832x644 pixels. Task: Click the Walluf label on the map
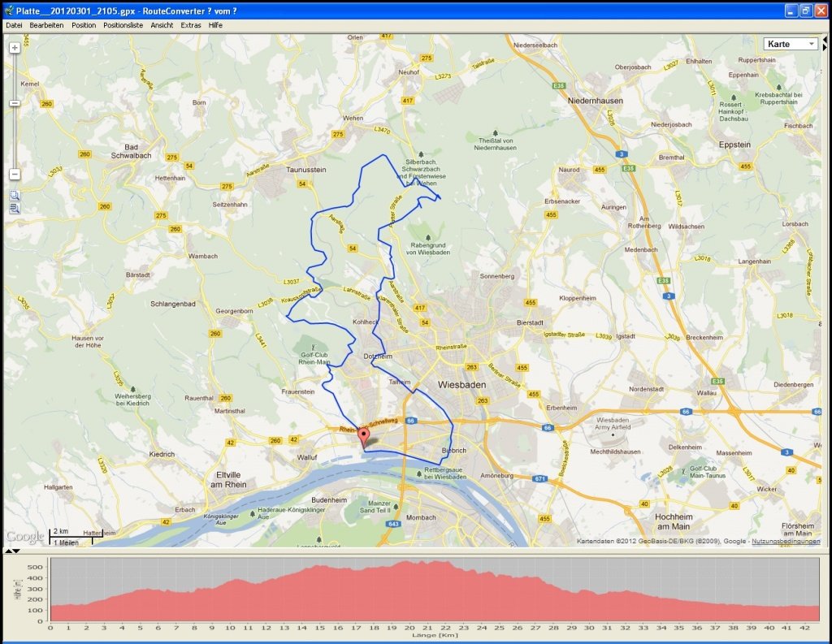(x=307, y=457)
